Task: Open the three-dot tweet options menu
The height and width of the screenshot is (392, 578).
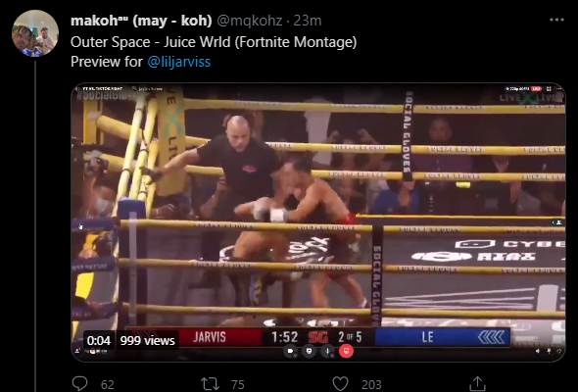Action: click(556, 20)
